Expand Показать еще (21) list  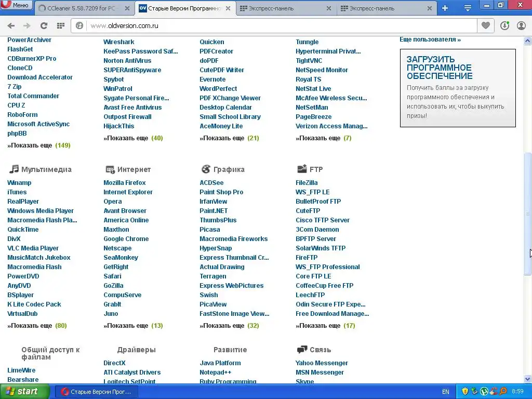tap(229, 138)
